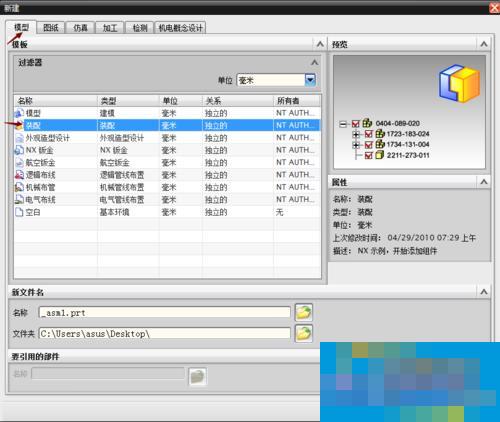
Task: Sort templates by 名称 column header
Action: pos(56,101)
